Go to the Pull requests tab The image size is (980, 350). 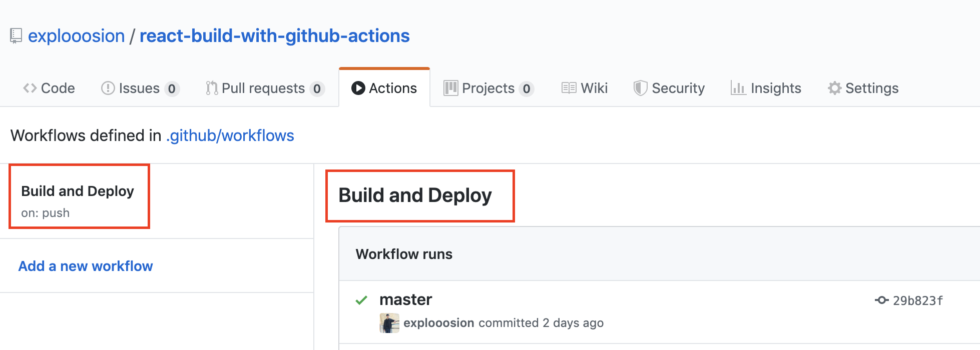click(265, 88)
